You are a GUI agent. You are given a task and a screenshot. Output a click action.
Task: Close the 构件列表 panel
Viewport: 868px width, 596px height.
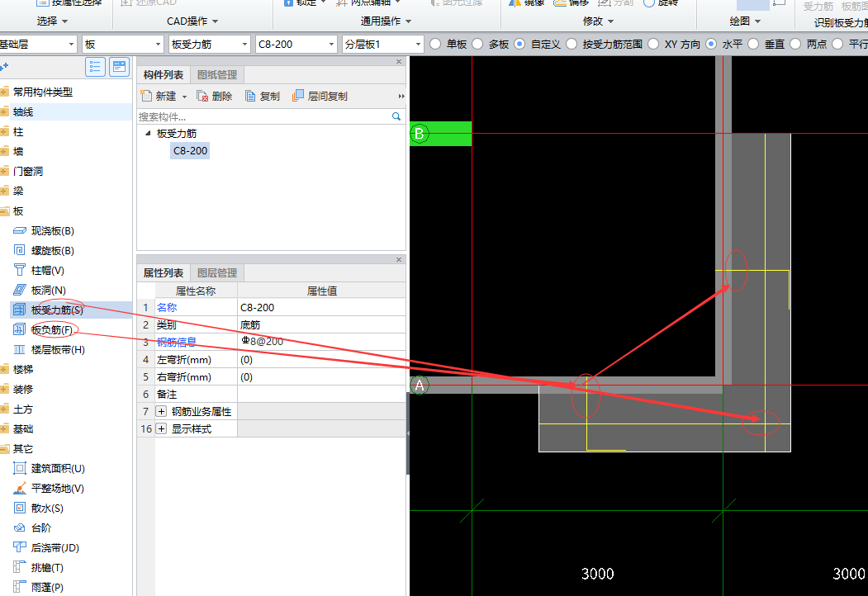[399, 61]
